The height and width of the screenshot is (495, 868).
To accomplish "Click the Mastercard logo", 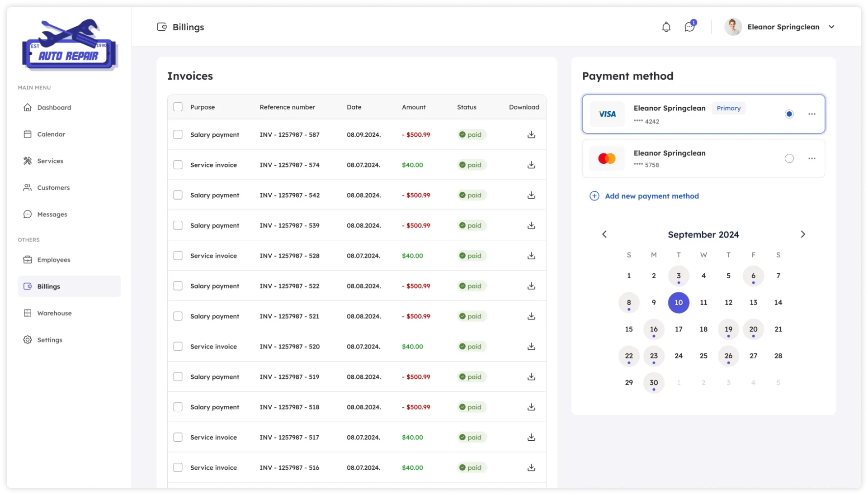I will click(x=607, y=158).
